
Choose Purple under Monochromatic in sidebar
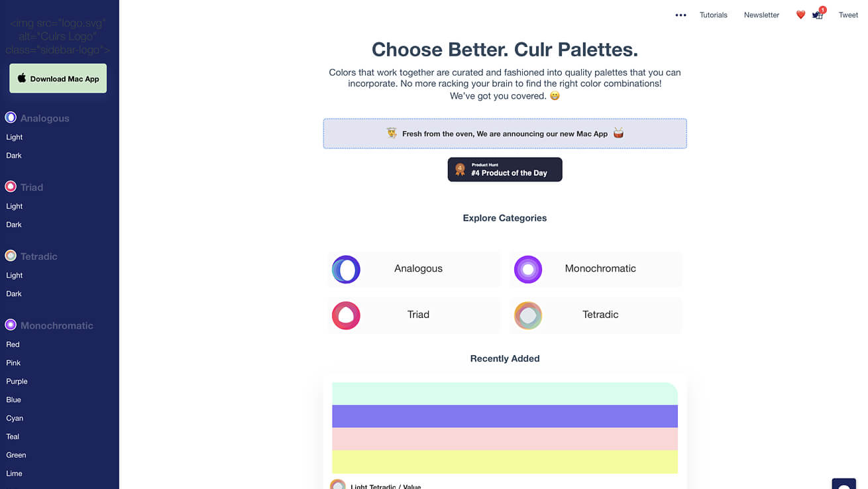[17, 382]
